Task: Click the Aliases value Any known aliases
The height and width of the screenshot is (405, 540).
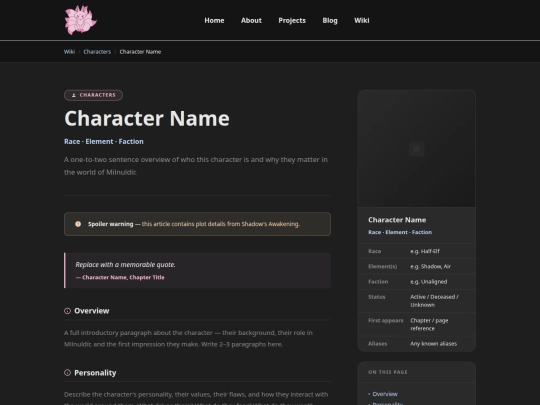Action: (x=434, y=343)
